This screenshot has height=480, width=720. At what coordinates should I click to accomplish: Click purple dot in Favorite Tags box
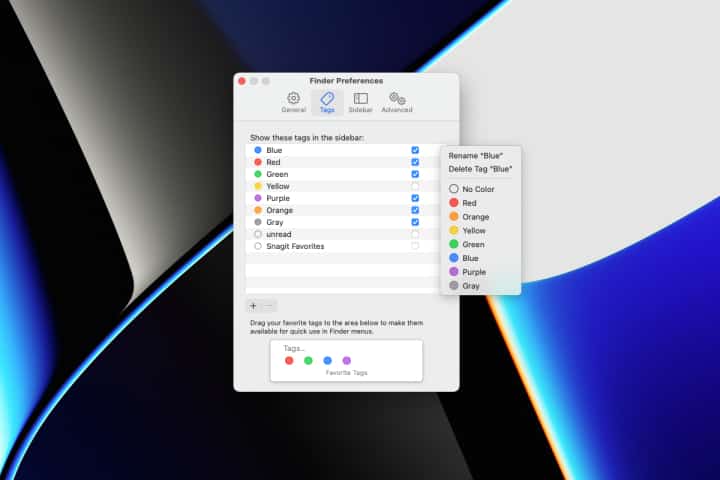[x=347, y=361]
